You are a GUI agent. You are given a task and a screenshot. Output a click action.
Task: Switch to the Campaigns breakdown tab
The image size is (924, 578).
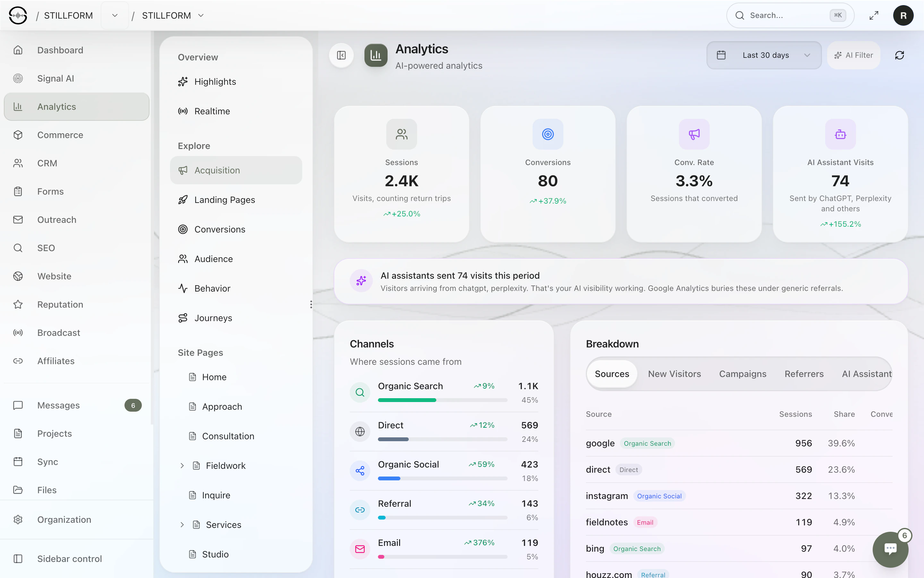(x=743, y=374)
